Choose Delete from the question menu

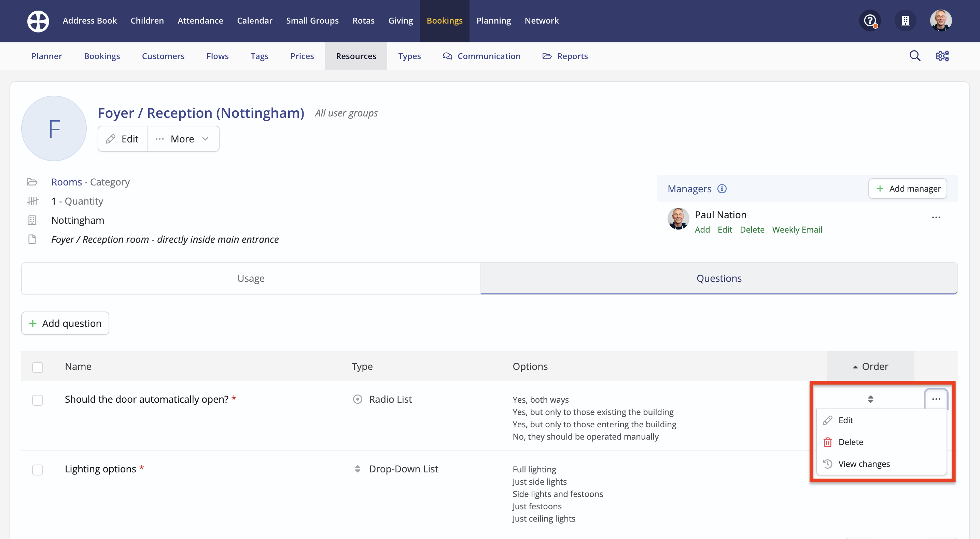850,442
